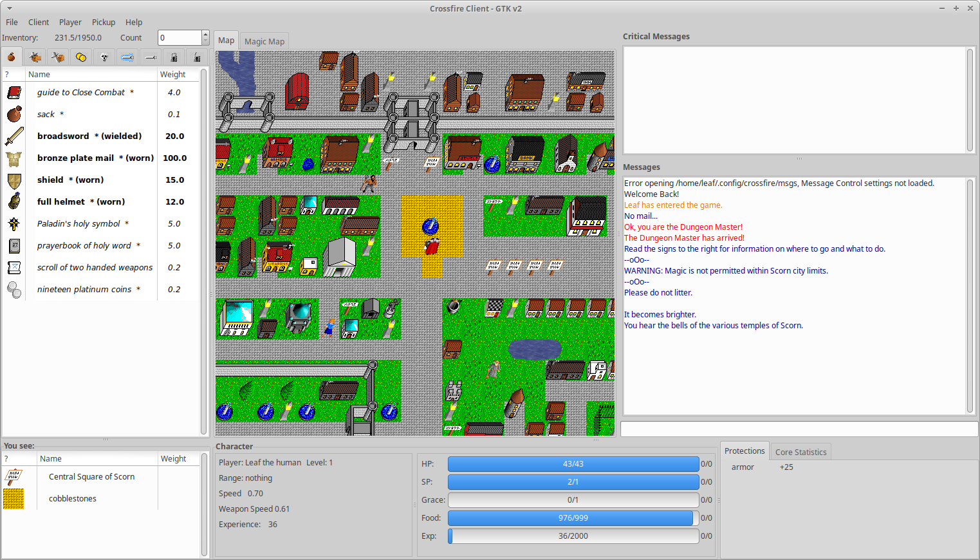Image resolution: width=980 pixels, height=560 pixels.
Task: Click the scroll of two handed weapons icon
Action: pyautogui.click(x=14, y=268)
